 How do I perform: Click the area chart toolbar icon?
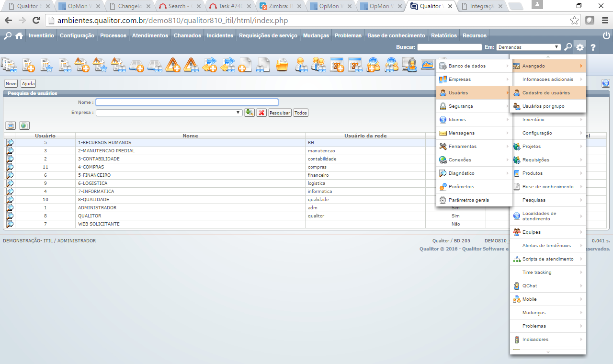427,65
